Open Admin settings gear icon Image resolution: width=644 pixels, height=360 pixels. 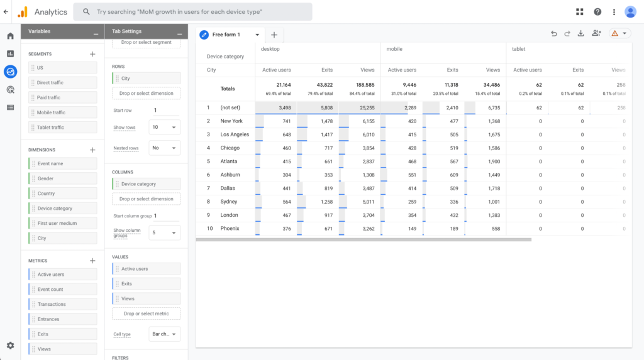[x=10, y=346]
